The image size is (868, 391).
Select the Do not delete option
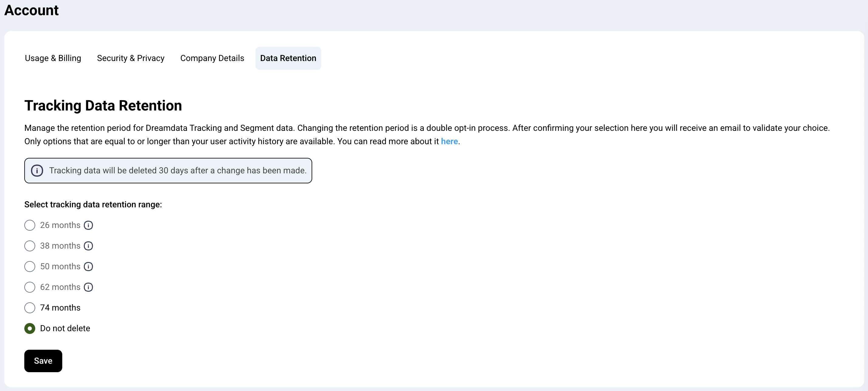tap(30, 328)
